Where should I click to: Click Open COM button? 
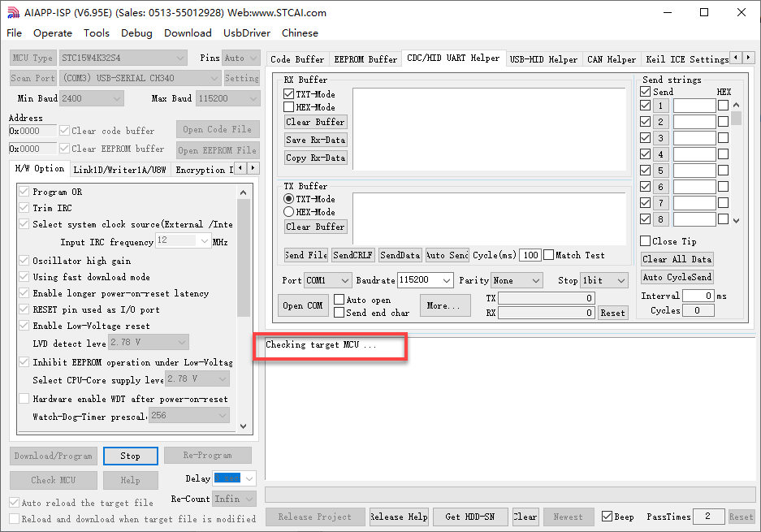[x=302, y=306]
